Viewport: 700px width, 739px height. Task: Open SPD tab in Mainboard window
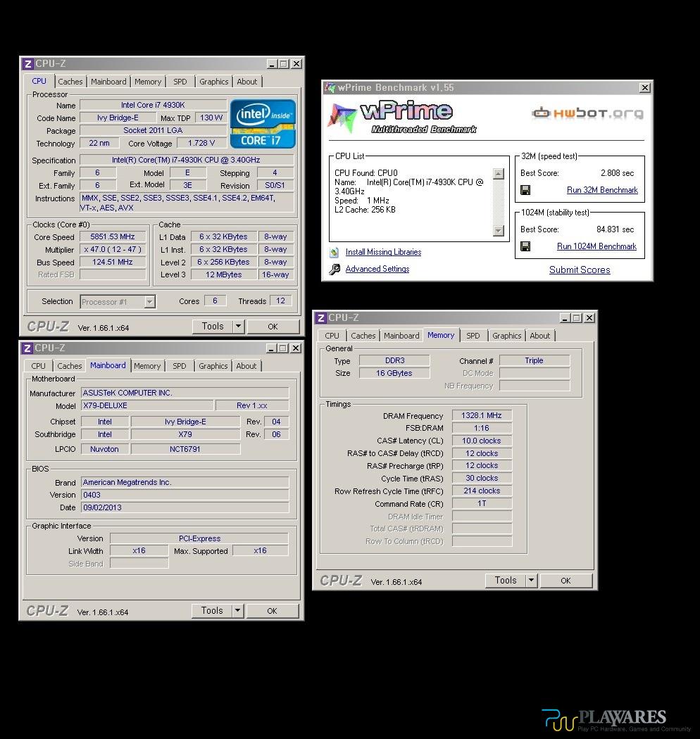(x=180, y=366)
